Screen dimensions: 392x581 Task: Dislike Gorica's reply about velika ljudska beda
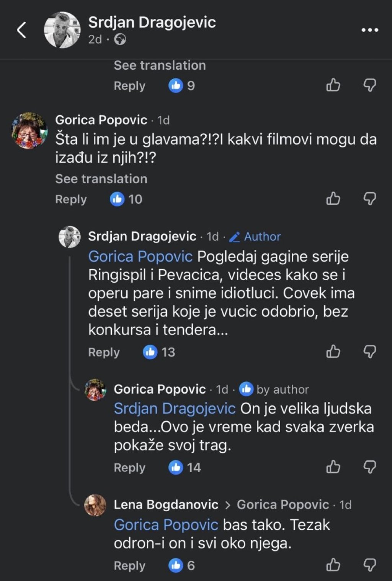pos(369,467)
